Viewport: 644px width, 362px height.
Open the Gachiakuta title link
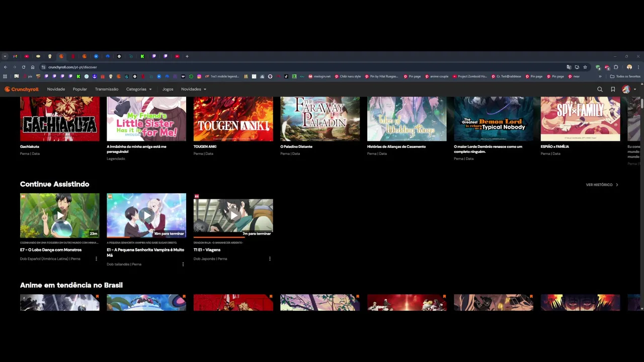(x=30, y=146)
